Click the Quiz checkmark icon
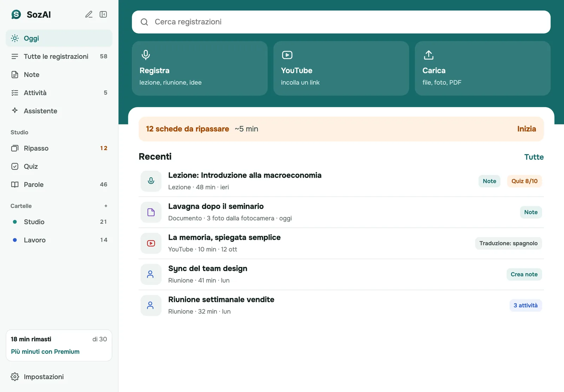This screenshot has width=564, height=392. [x=15, y=166]
